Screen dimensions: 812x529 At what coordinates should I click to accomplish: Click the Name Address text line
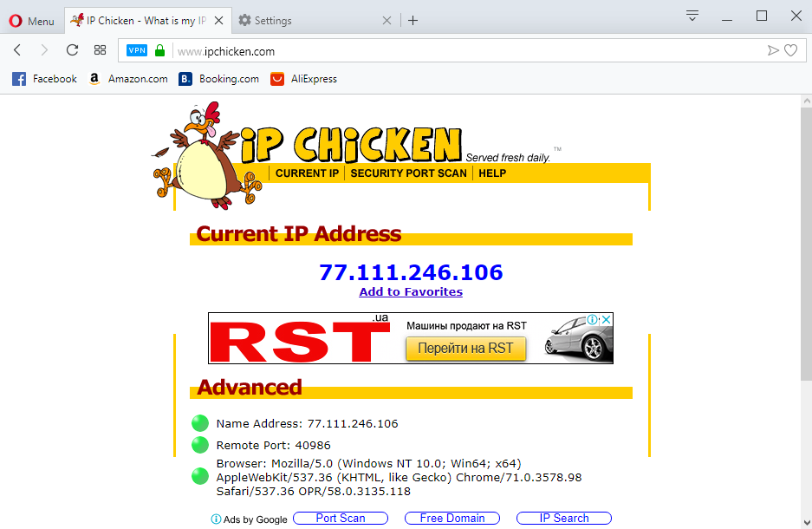307,424
